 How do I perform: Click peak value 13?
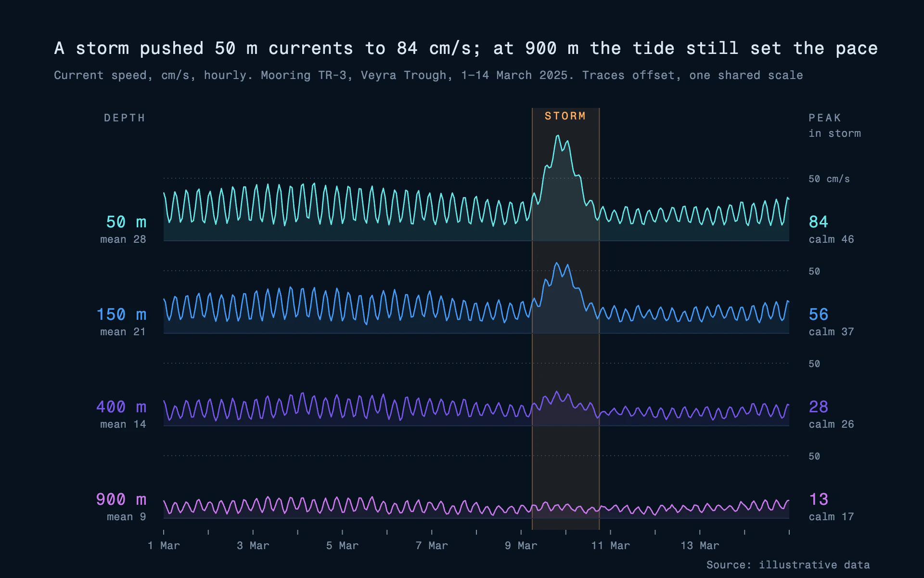click(819, 499)
